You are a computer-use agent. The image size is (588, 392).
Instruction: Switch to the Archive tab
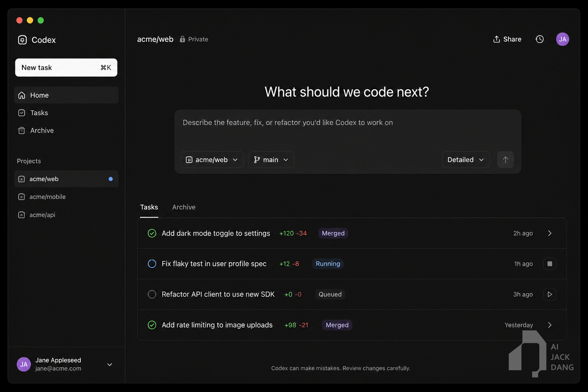click(x=184, y=207)
